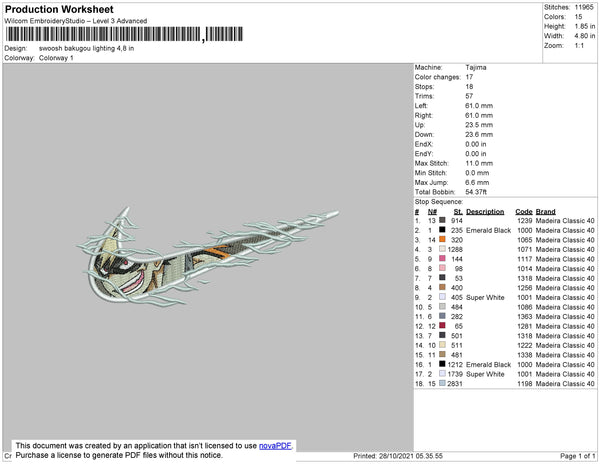Click the slate blue swatch in stop 11
This screenshot has height=464, width=600.
pos(442,316)
